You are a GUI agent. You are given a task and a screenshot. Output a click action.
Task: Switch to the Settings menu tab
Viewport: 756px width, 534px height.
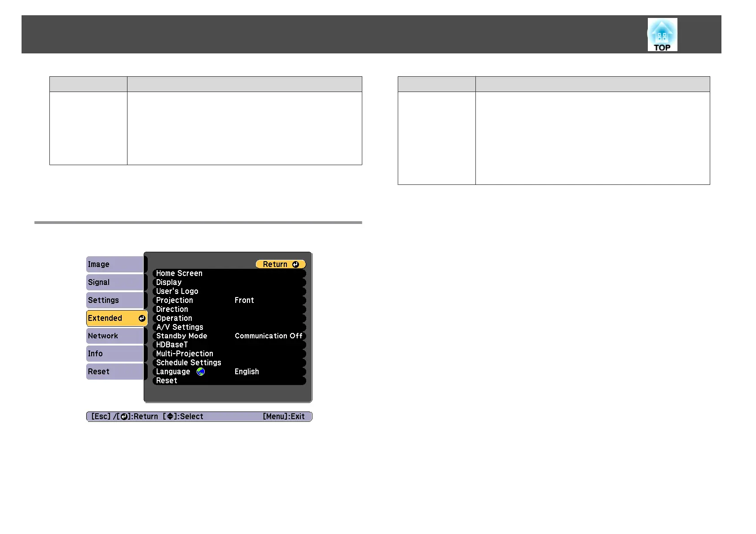(x=115, y=300)
